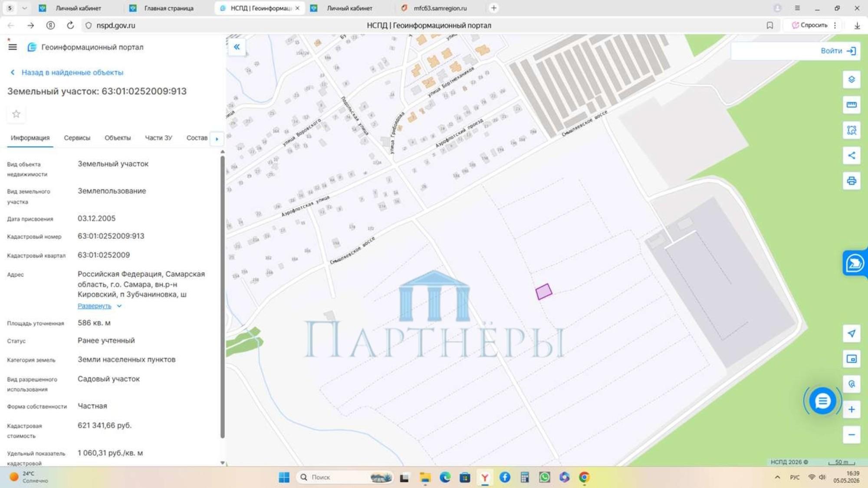Click the map rotation reset icon
868x488 pixels.
click(852, 384)
